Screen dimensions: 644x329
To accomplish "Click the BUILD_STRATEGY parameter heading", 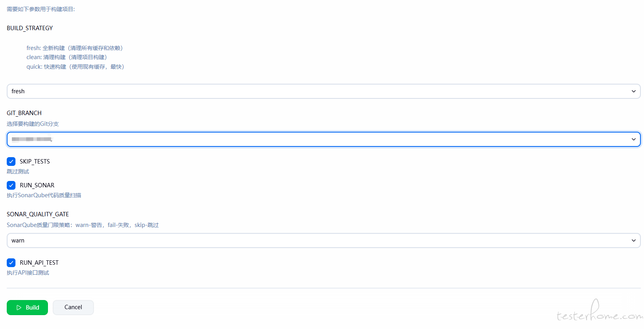I will click(x=30, y=28).
